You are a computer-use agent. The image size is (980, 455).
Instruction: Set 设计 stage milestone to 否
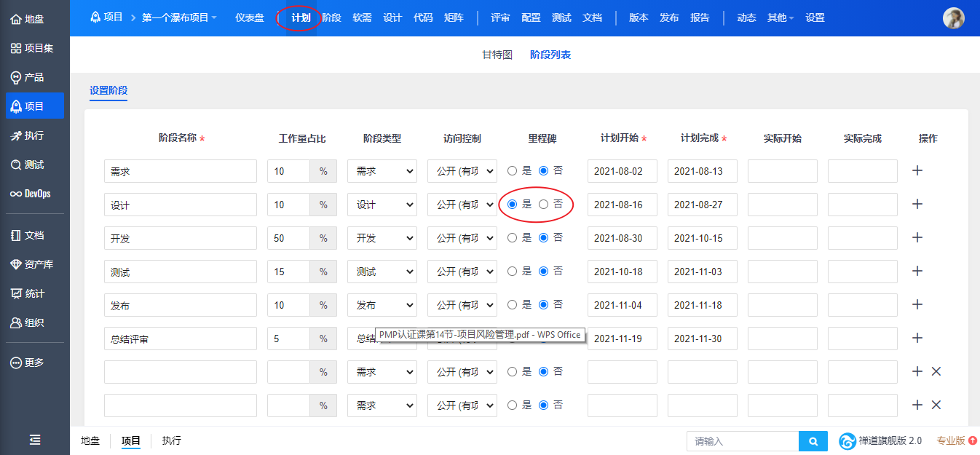(x=543, y=205)
